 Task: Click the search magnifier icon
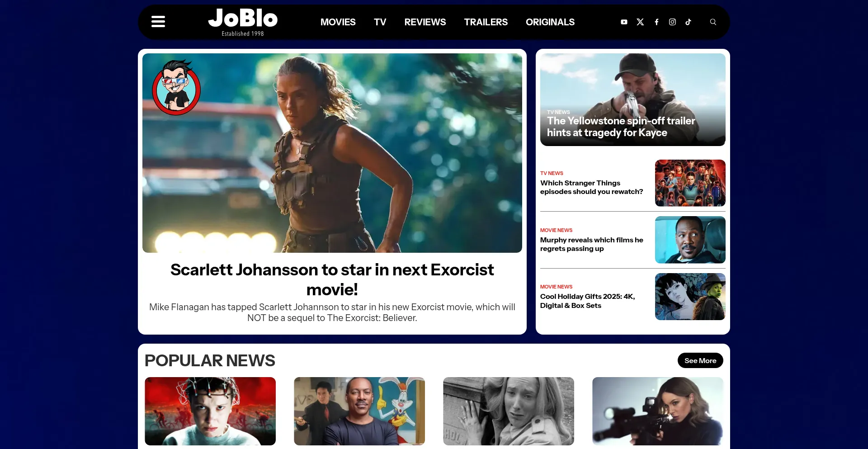click(713, 22)
